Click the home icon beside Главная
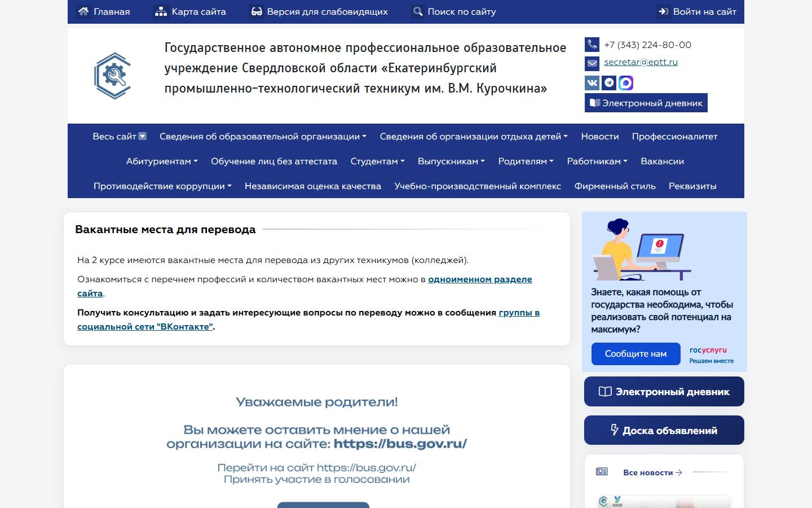This screenshot has height=508, width=812. click(83, 11)
